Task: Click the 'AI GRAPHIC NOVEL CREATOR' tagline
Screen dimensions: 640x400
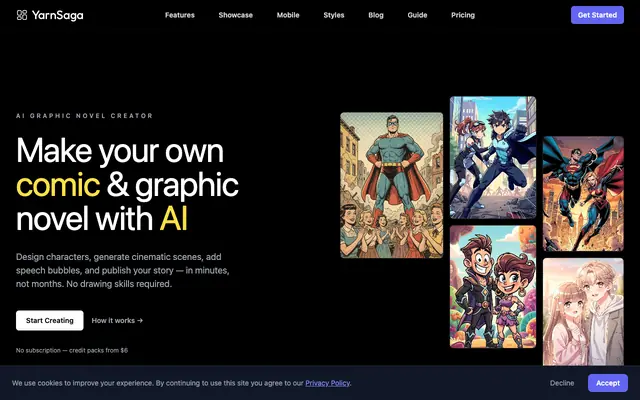Action: [84, 116]
